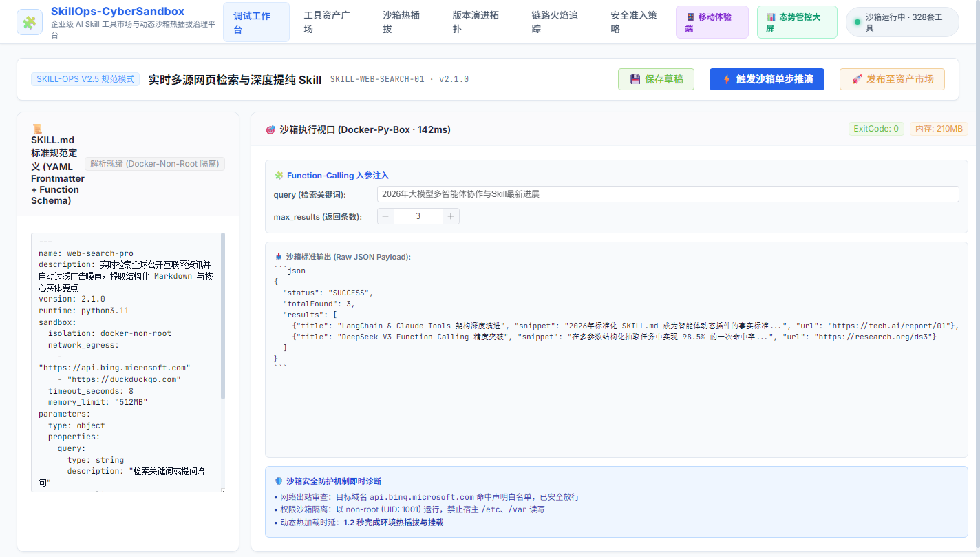Go to 版本演进拓扑 tab

pos(477,22)
